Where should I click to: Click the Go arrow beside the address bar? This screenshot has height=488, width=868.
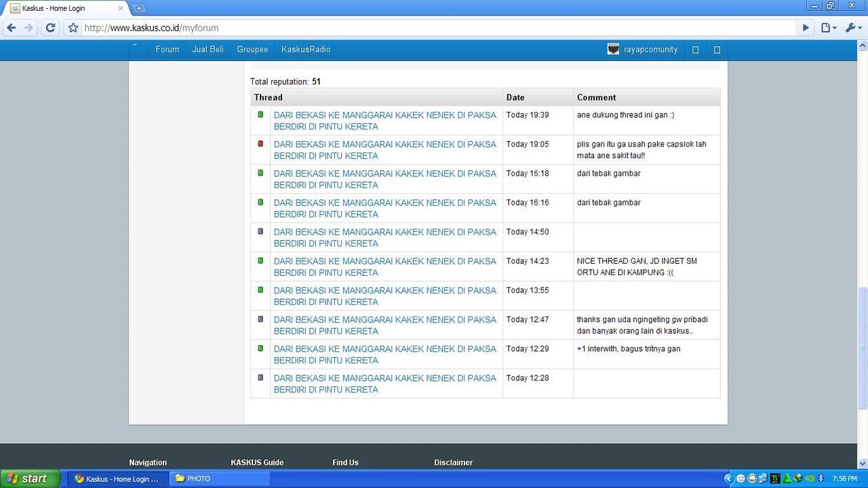tap(806, 28)
